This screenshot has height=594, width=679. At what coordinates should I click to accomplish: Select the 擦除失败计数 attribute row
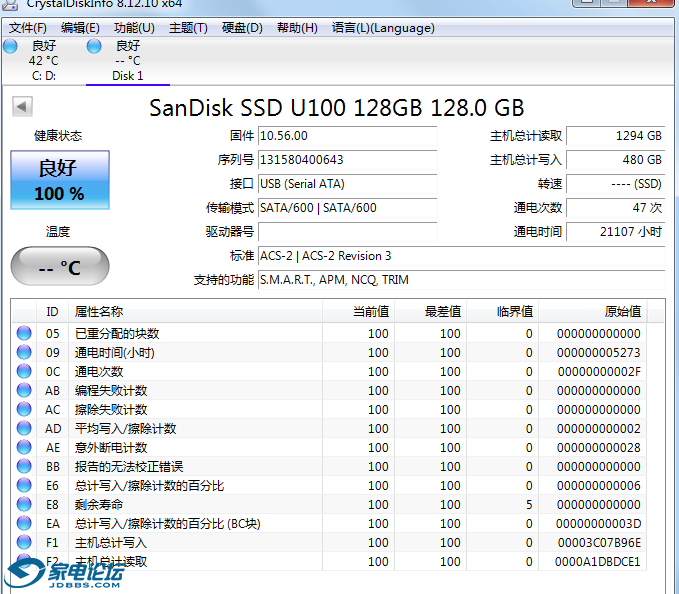click(329, 410)
